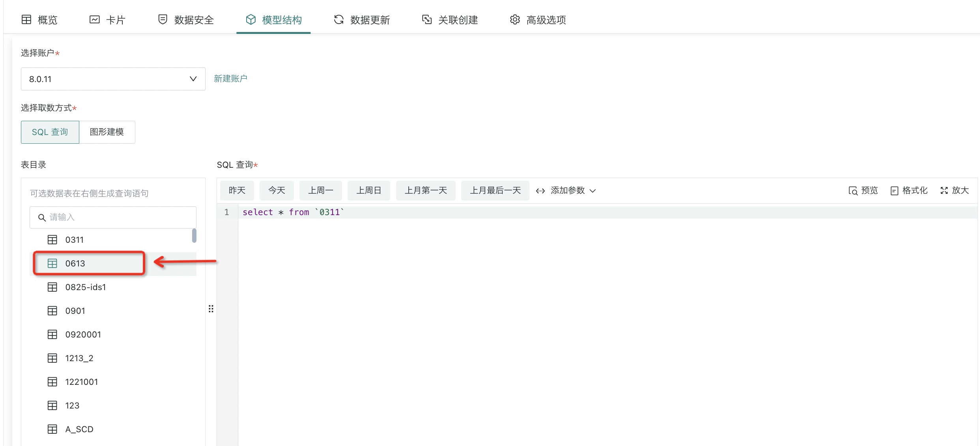Insert the 上月最后一天 date shortcut
The width and height of the screenshot is (980, 446).
(495, 191)
